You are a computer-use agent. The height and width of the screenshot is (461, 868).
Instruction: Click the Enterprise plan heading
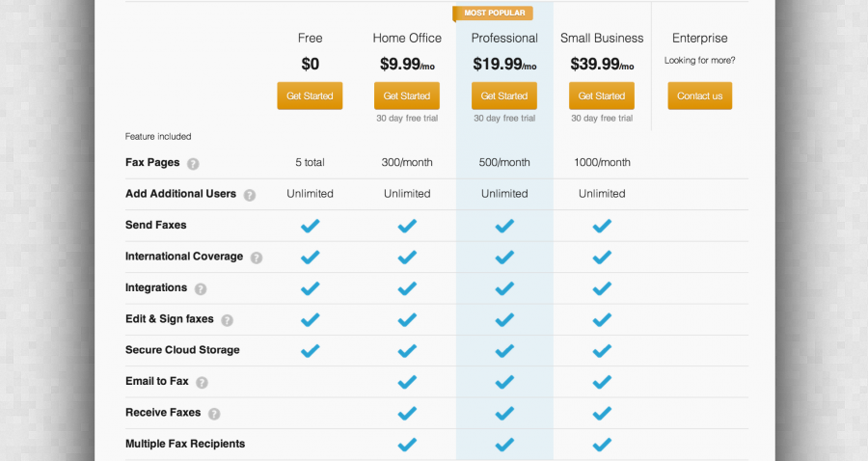(x=700, y=39)
